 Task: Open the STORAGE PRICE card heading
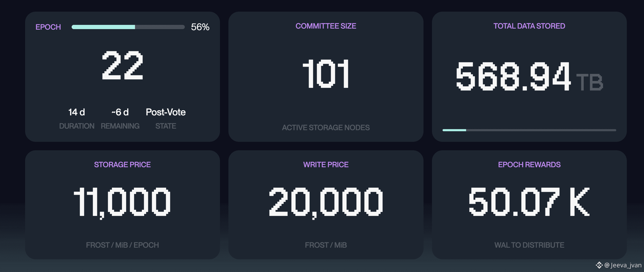(122, 165)
